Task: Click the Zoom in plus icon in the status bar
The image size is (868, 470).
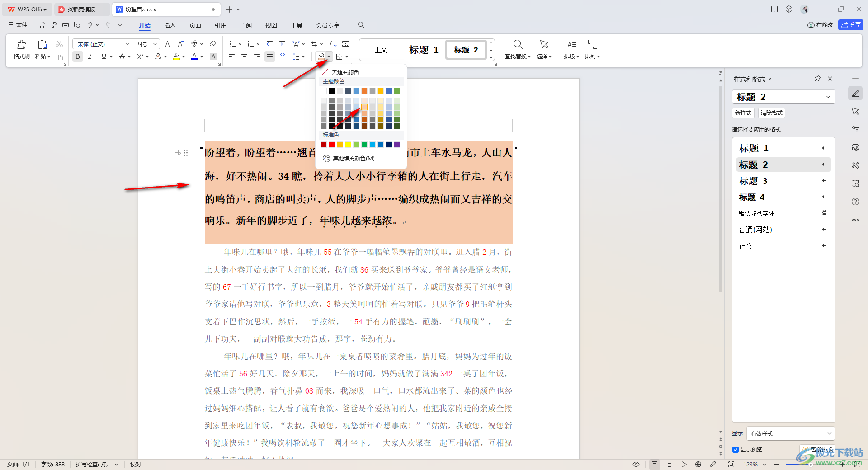Action: pos(843,464)
